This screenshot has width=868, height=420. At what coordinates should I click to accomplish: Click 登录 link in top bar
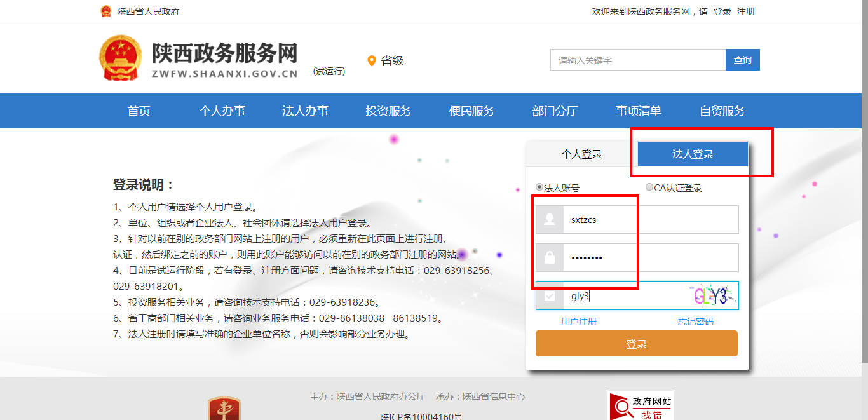click(722, 11)
